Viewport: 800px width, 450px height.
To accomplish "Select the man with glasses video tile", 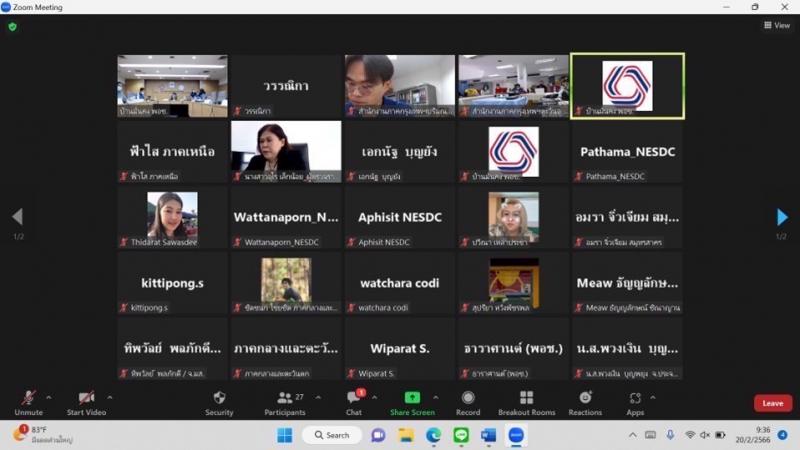I will point(400,86).
